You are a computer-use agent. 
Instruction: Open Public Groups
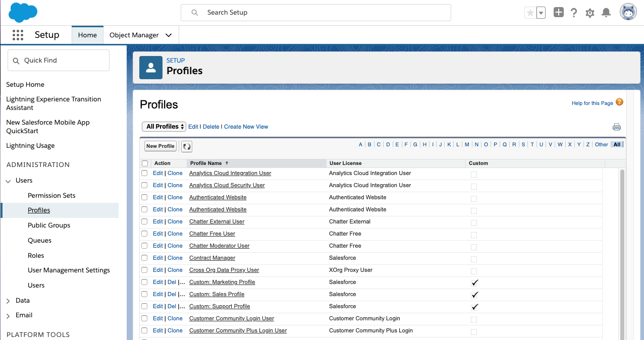click(x=49, y=225)
